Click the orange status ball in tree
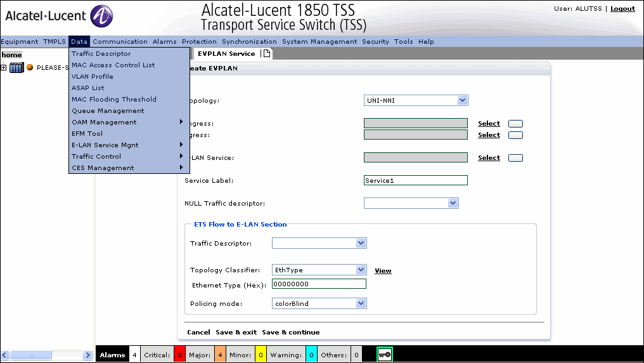Image resolution: width=644 pixels, height=363 pixels. click(x=30, y=67)
